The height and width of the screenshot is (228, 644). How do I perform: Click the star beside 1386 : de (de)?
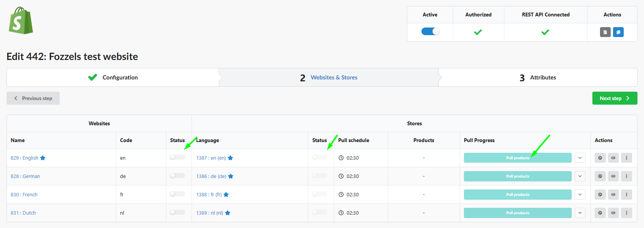pyautogui.click(x=231, y=176)
